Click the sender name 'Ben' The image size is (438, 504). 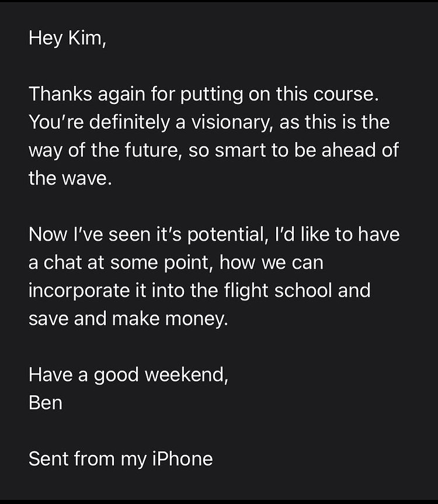click(x=46, y=403)
